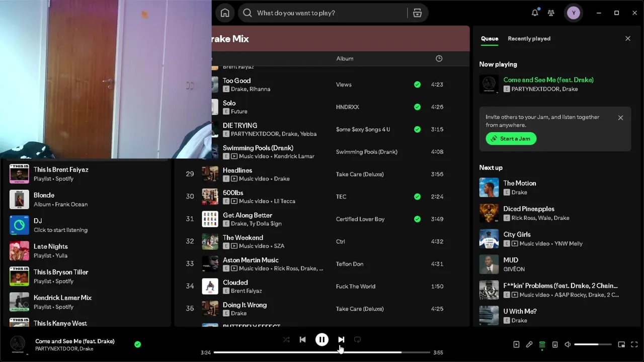Image resolution: width=644 pixels, height=362 pixels.
Task: Skip to next track
Action: point(341,340)
